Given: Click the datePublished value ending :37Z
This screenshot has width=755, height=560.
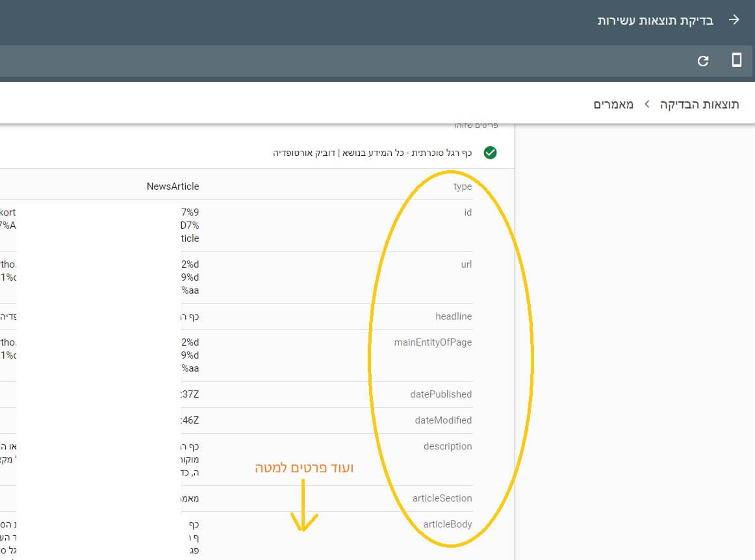Looking at the screenshot, I should pos(190,394).
